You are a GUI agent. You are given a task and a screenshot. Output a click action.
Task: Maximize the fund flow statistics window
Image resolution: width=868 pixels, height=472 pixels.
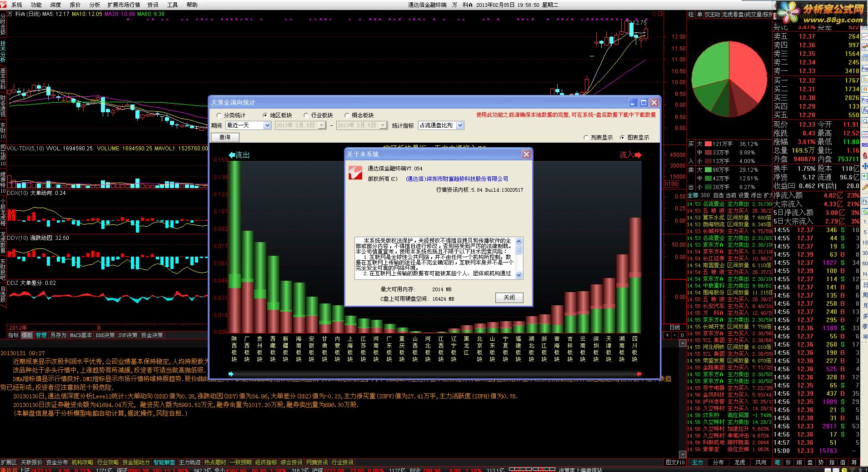click(x=644, y=102)
